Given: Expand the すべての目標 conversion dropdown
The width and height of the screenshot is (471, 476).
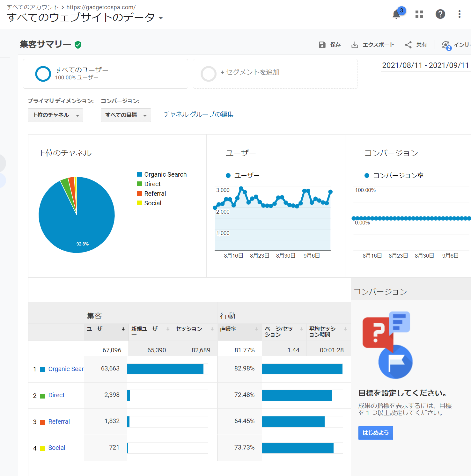Looking at the screenshot, I should (126, 115).
